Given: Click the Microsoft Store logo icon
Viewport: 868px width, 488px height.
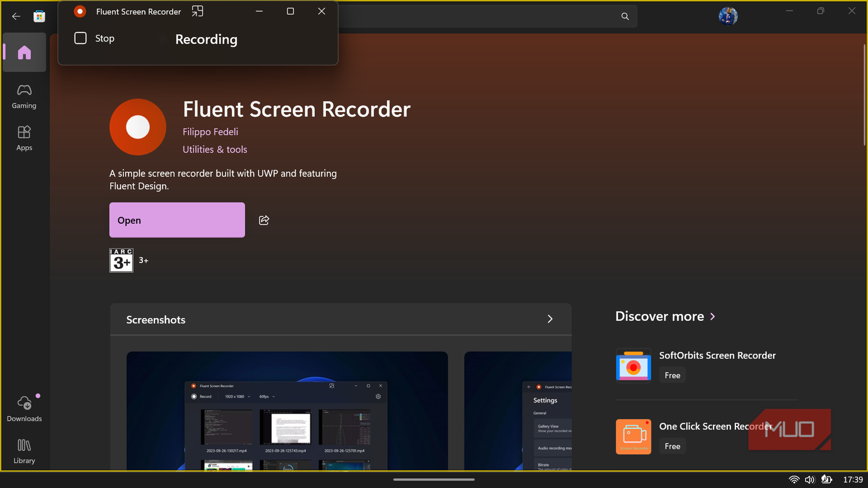Looking at the screenshot, I should click(x=39, y=16).
